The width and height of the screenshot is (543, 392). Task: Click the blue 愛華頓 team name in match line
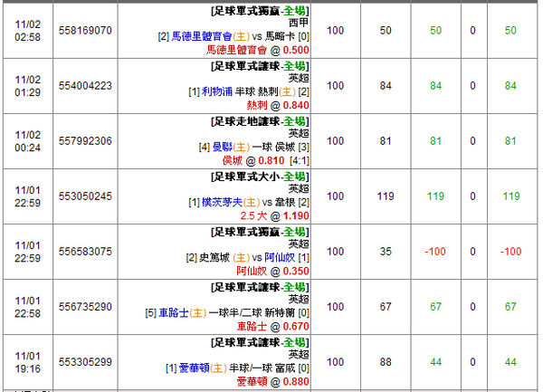[195, 368]
